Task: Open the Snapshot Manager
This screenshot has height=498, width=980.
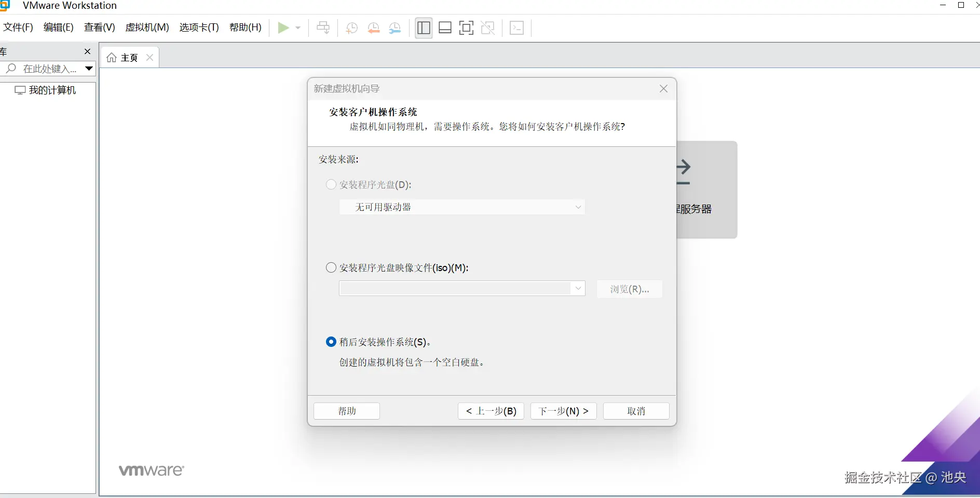Action: pyautogui.click(x=396, y=28)
